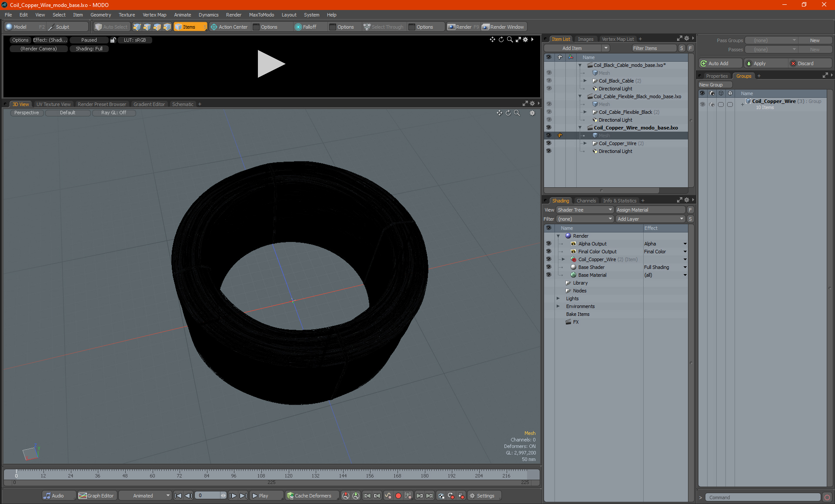Open the Geometry menu
This screenshot has width=835, height=504.
(100, 15)
